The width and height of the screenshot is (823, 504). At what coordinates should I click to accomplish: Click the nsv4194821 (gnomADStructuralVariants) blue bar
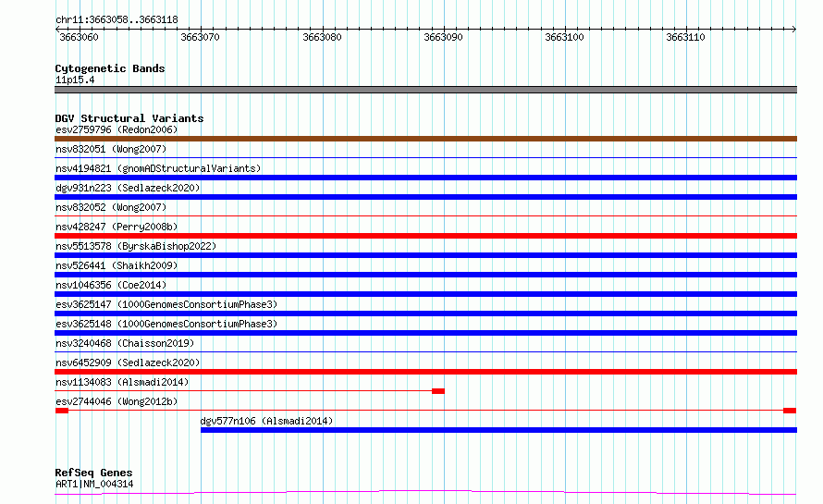point(425,178)
